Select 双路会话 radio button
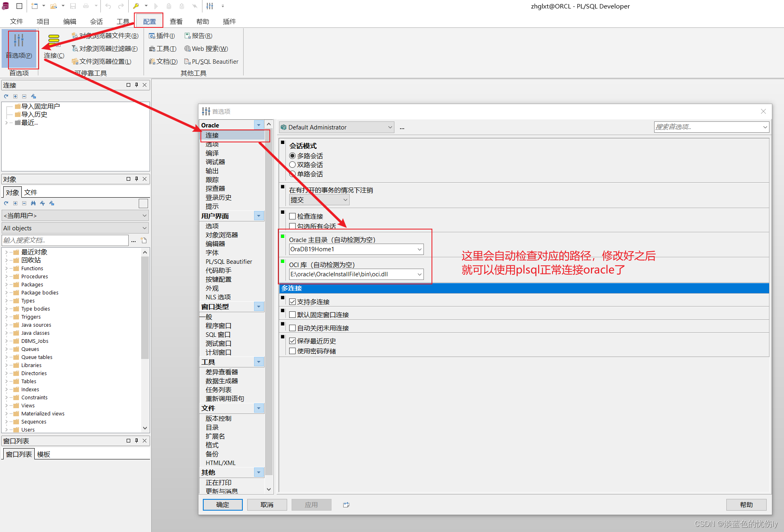784x532 pixels. pyautogui.click(x=292, y=165)
